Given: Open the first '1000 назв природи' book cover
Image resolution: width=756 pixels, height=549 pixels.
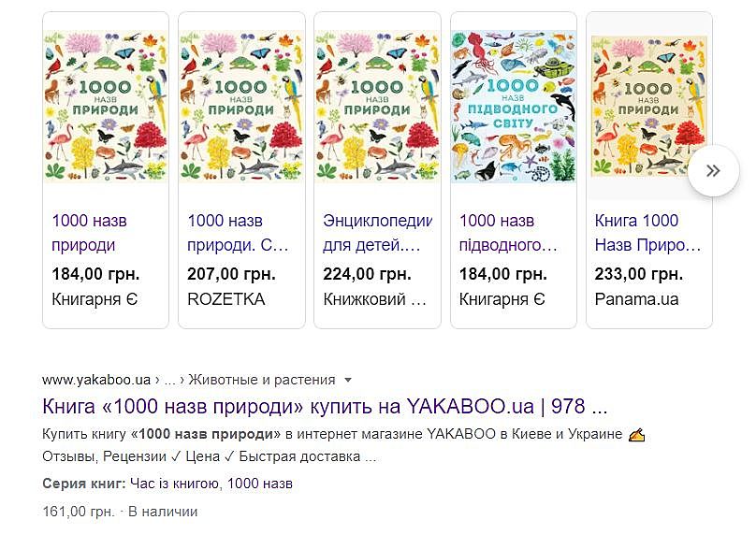Looking at the screenshot, I should click(x=106, y=106).
